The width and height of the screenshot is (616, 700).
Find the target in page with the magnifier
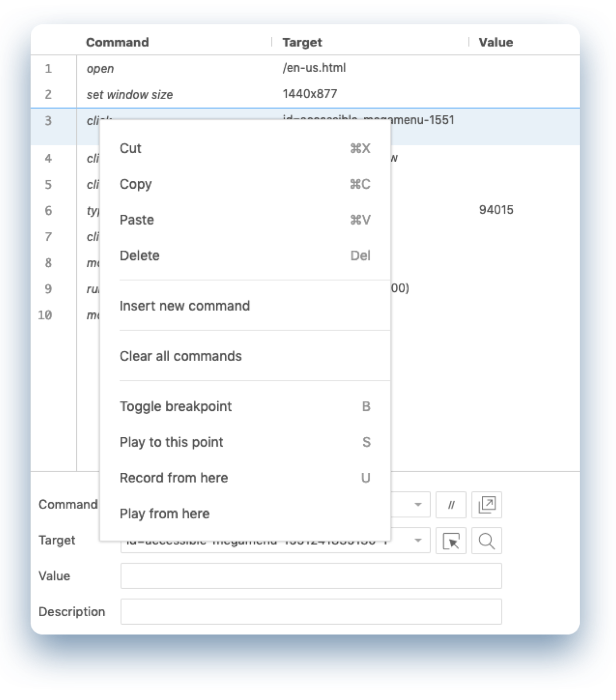[487, 541]
